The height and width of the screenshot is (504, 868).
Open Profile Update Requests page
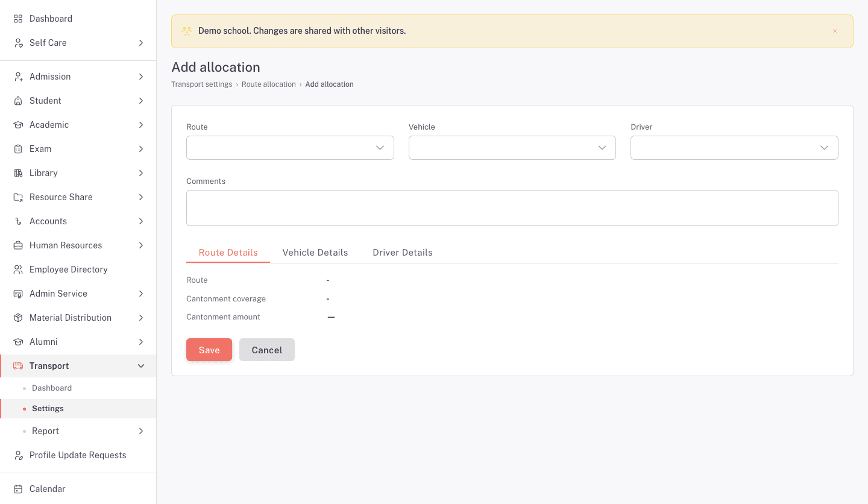tap(78, 455)
